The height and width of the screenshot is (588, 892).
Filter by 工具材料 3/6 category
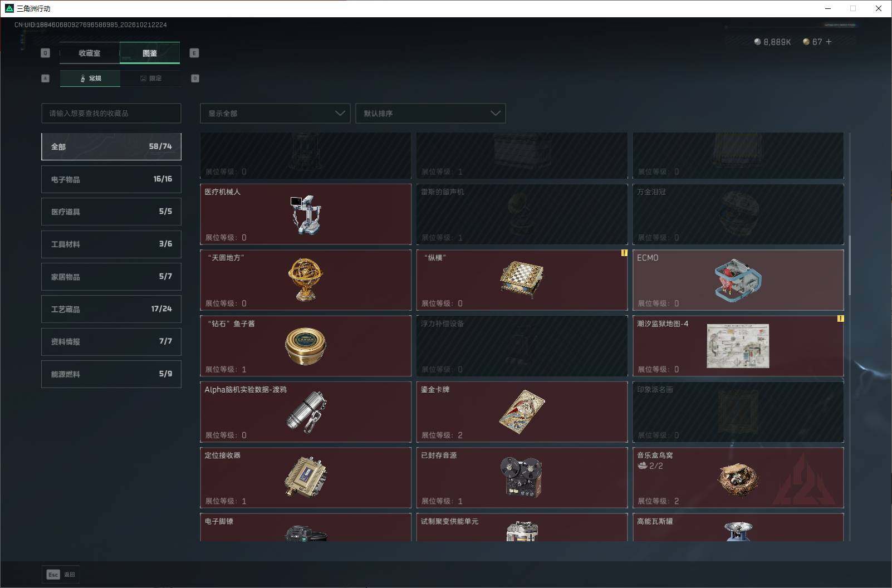pyautogui.click(x=111, y=244)
